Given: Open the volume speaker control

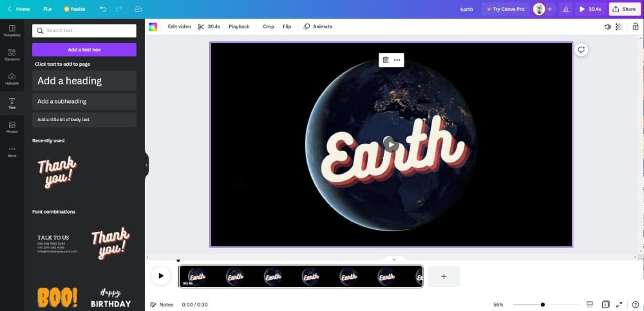Looking at the screenshot, I should [x=607, y=26].
